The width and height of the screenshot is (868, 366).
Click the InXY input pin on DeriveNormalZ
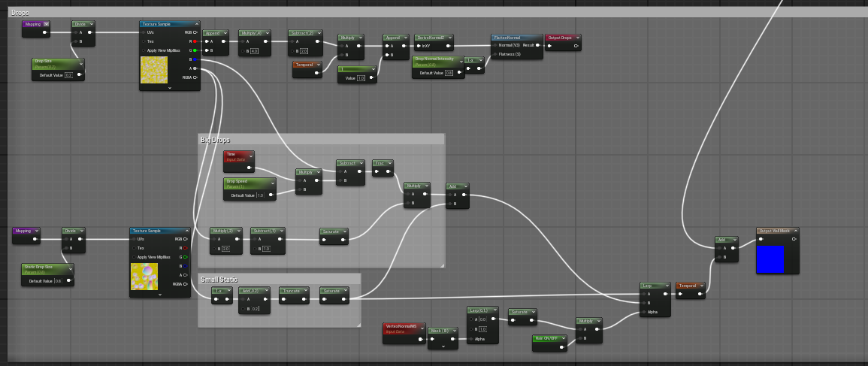point(419,46)
